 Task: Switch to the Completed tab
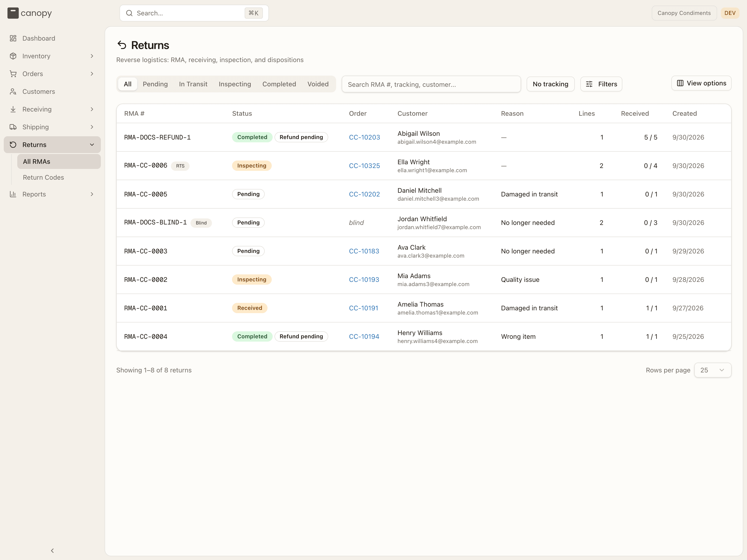pyautogui.click(x=279, y=84)
